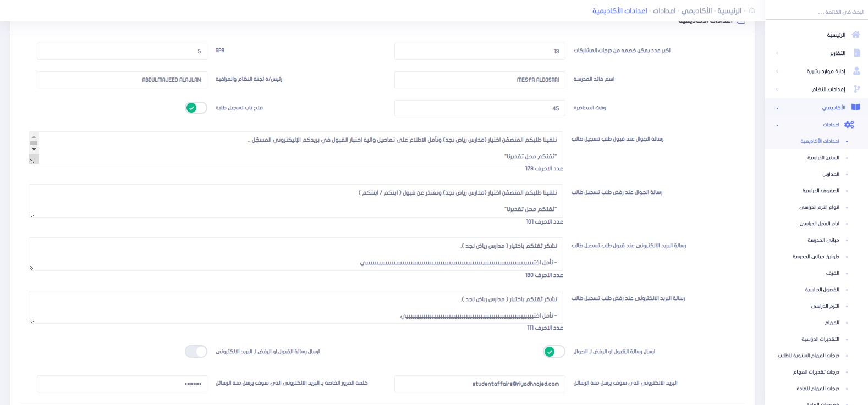Open الفصول الدراسية menu item
868x405 pixels.
tap(822, 290)
